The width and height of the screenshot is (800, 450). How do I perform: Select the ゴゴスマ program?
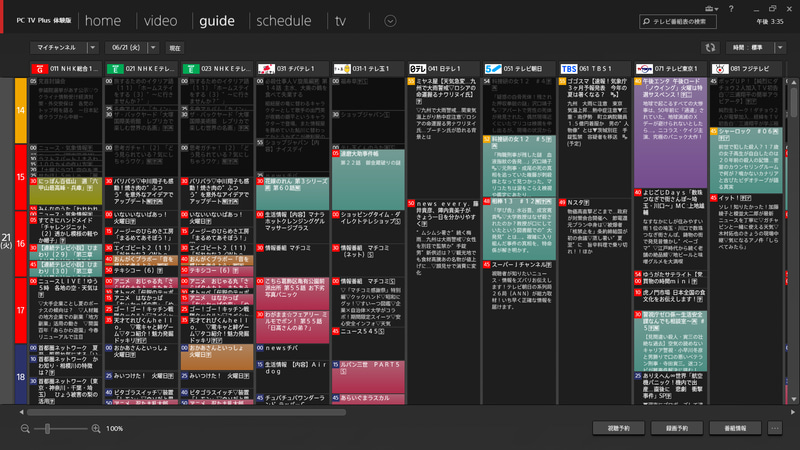[x=594, y=138]
